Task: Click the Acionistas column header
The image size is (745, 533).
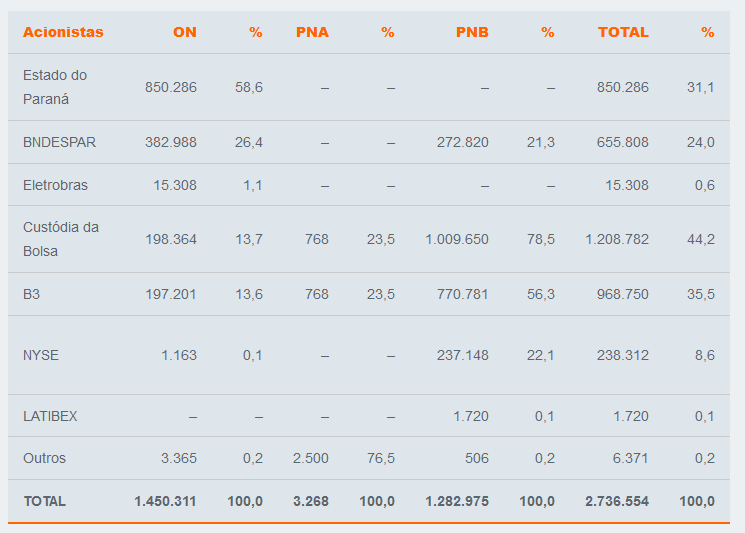Action: [x=63, y=32]
